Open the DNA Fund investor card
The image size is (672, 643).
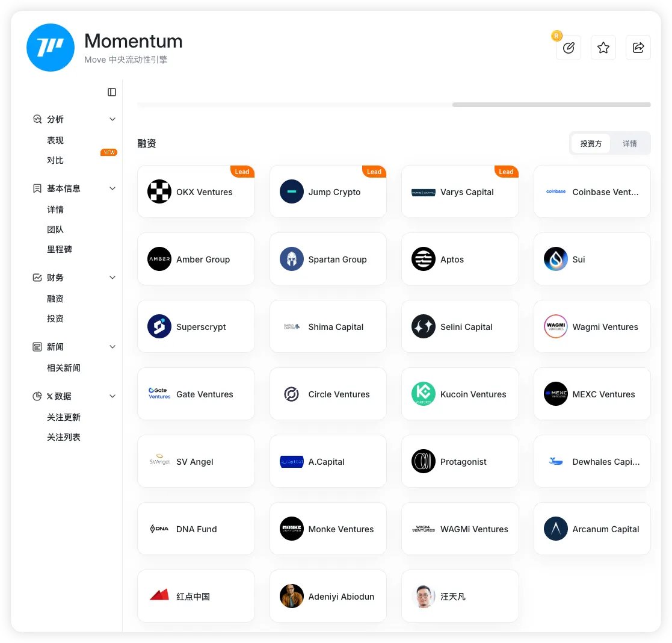click(x=196, y=529)
